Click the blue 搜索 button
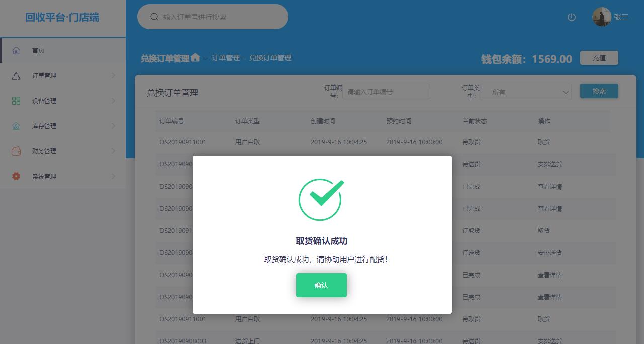This screenshot has height=344, width=644. (599, 91)
